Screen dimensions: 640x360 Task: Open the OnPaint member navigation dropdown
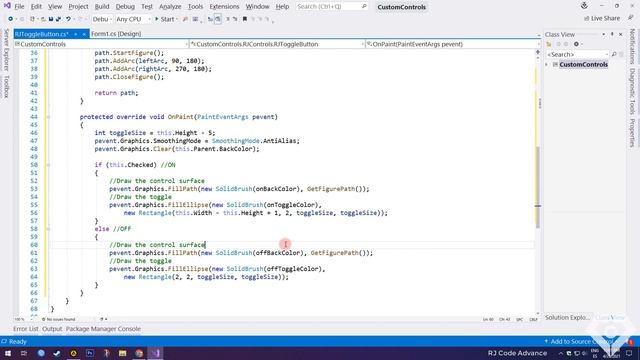[x=453, y=44]
